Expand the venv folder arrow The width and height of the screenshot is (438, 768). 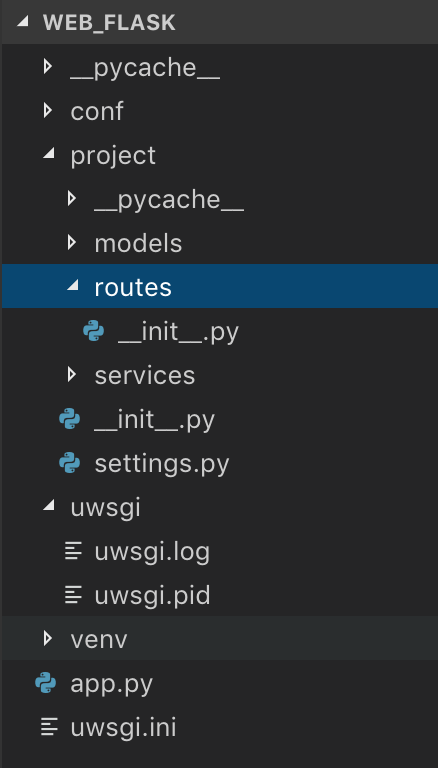[48, 639]
